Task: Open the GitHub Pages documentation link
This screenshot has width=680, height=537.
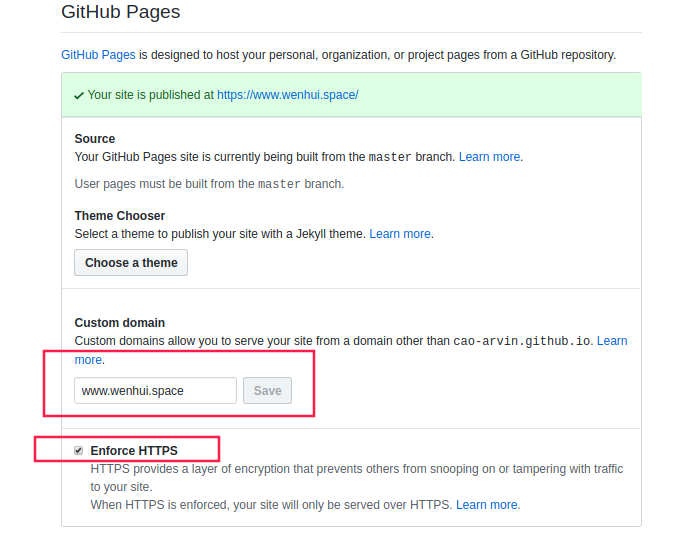Action: [98, 55]
